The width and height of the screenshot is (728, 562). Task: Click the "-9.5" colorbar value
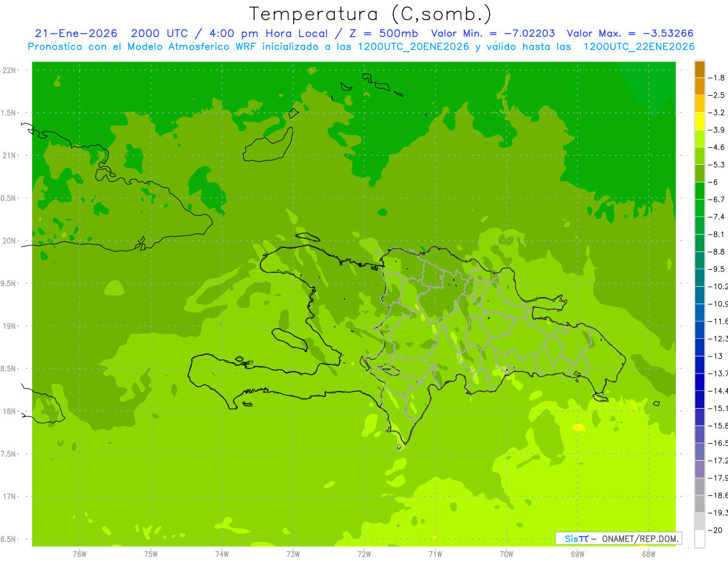pyautogui.click(x=716, y=269)
